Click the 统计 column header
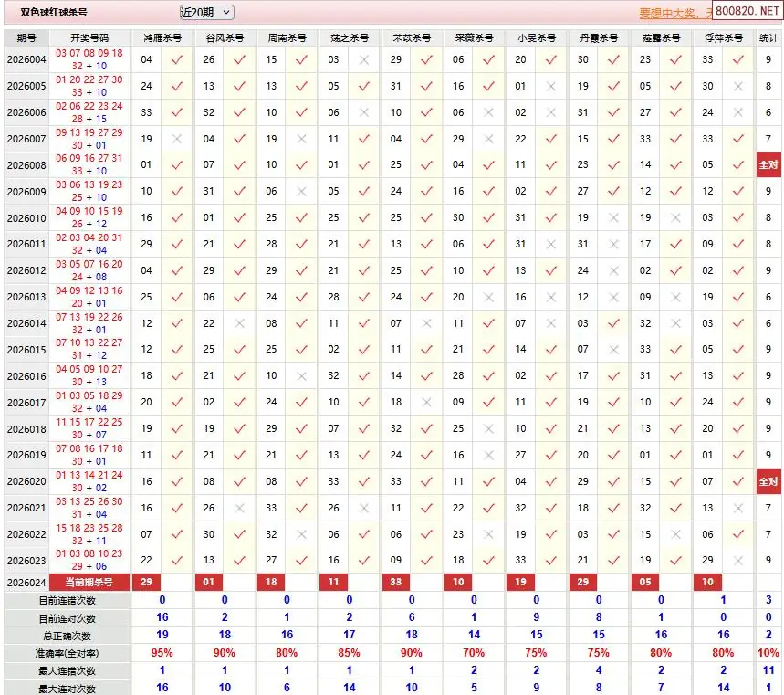 (768, 37)
